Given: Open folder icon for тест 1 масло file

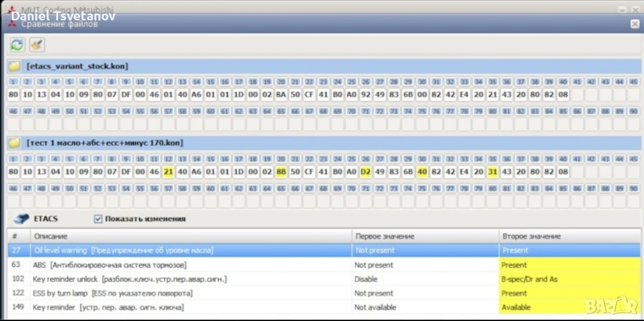Looking at the screenshot, I should [15, 143].
